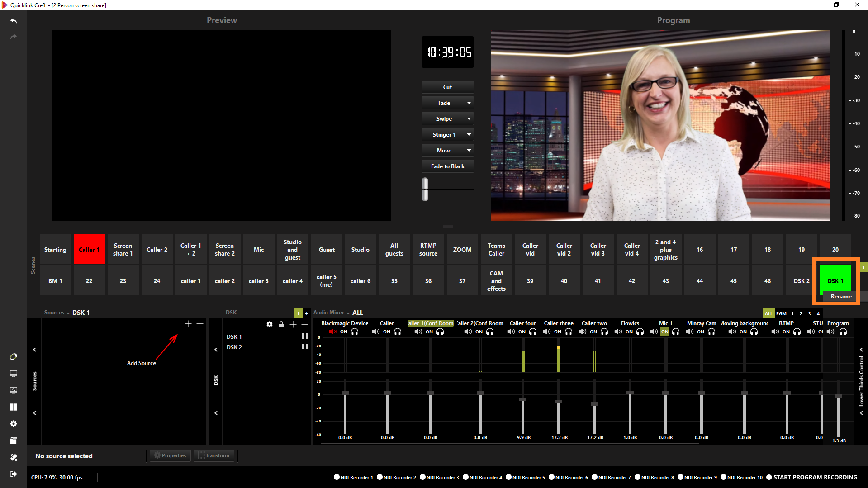Open the Swipe transition dropdown arrow

point(469,119)
